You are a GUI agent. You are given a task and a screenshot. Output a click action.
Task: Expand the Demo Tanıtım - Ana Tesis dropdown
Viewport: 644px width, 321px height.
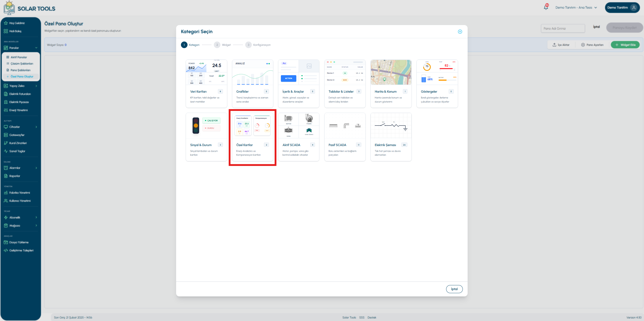(x=576, y=8)
